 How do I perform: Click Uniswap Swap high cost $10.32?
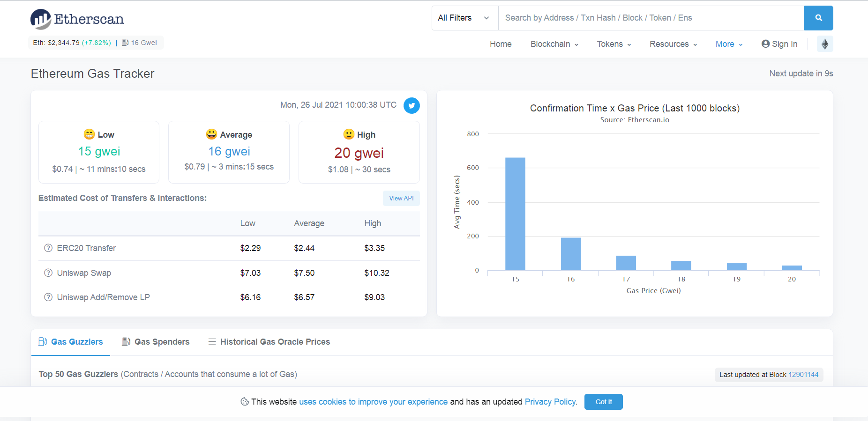[x=377, y=273]
